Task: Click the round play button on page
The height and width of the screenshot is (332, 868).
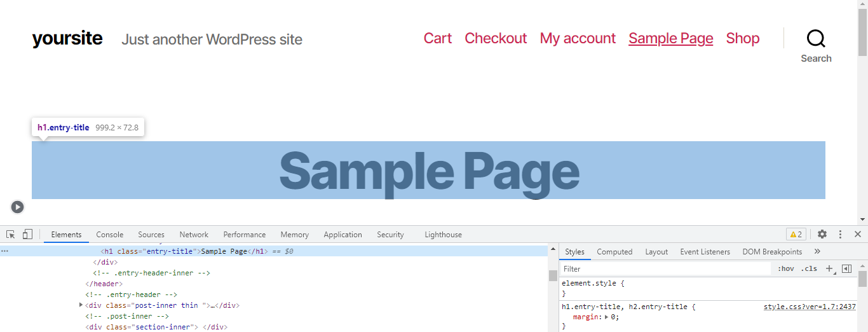Action: click(17, 207)
